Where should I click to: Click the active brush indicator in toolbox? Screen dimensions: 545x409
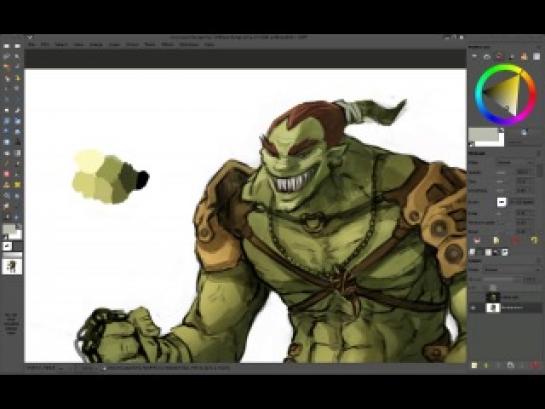tap(7, 246)
